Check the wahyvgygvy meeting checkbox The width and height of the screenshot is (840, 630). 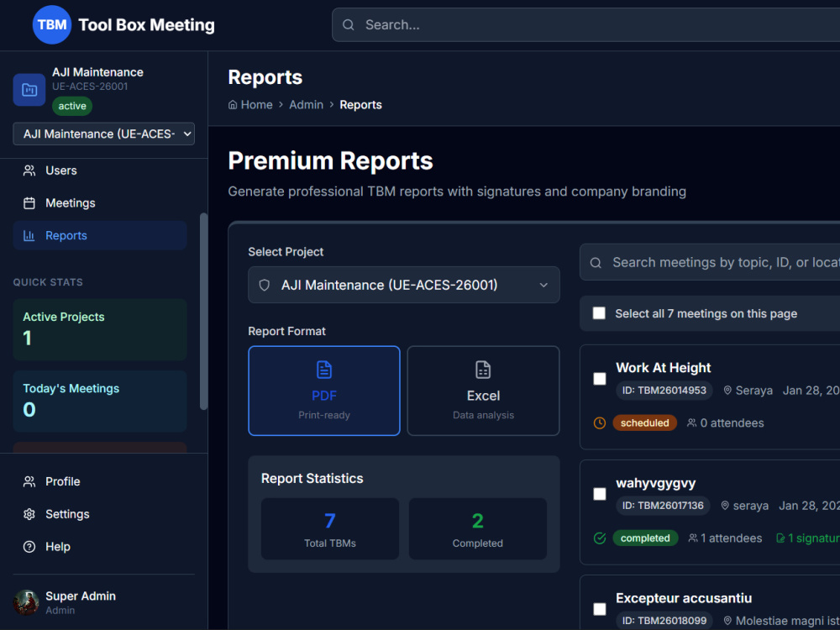(x=600, y=494)
